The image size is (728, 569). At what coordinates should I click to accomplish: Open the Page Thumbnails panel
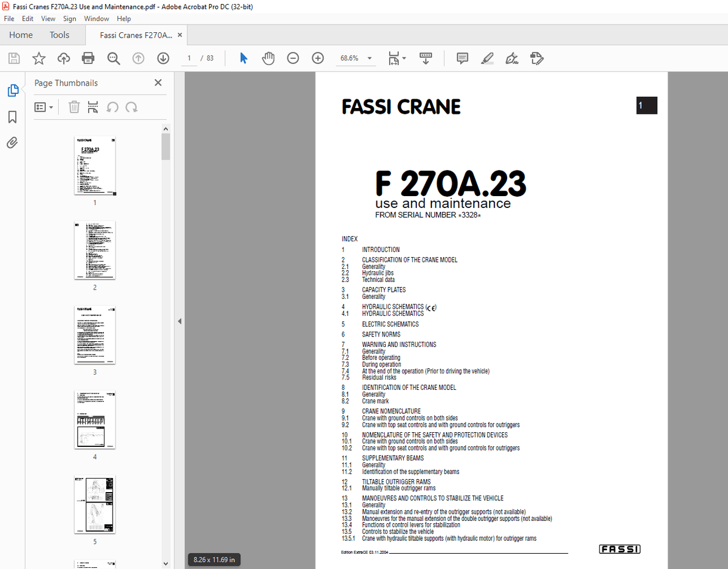(x=12, y=90)
